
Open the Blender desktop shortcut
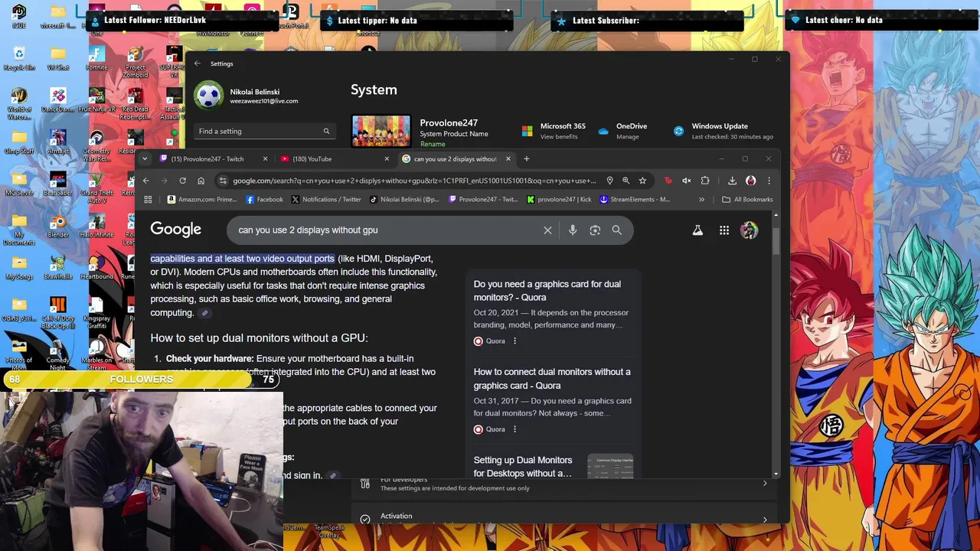58,226
